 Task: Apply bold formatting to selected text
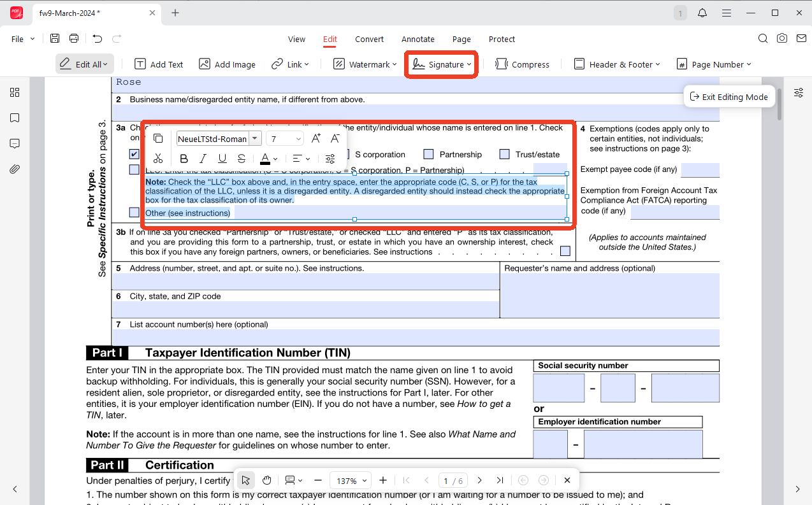(x=184, y=159)
